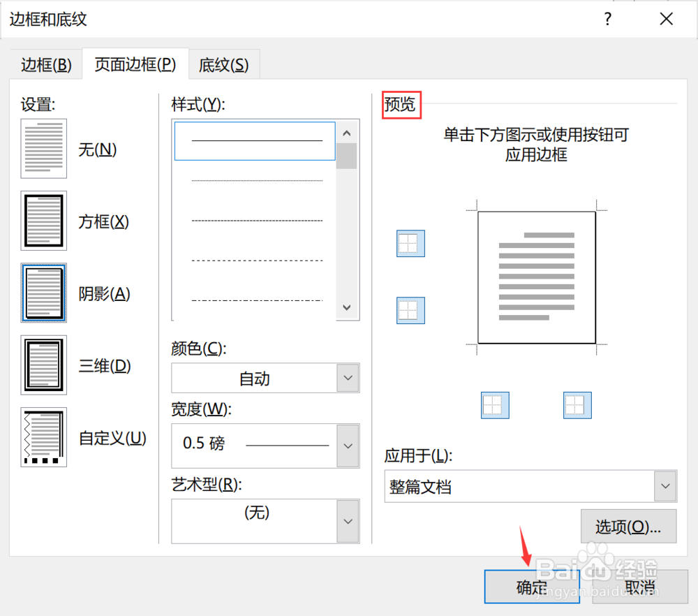Viewport: 698px width, 616px height.
Task: Open the 艺术型 art border dropdown
Action: coord(347,521)
